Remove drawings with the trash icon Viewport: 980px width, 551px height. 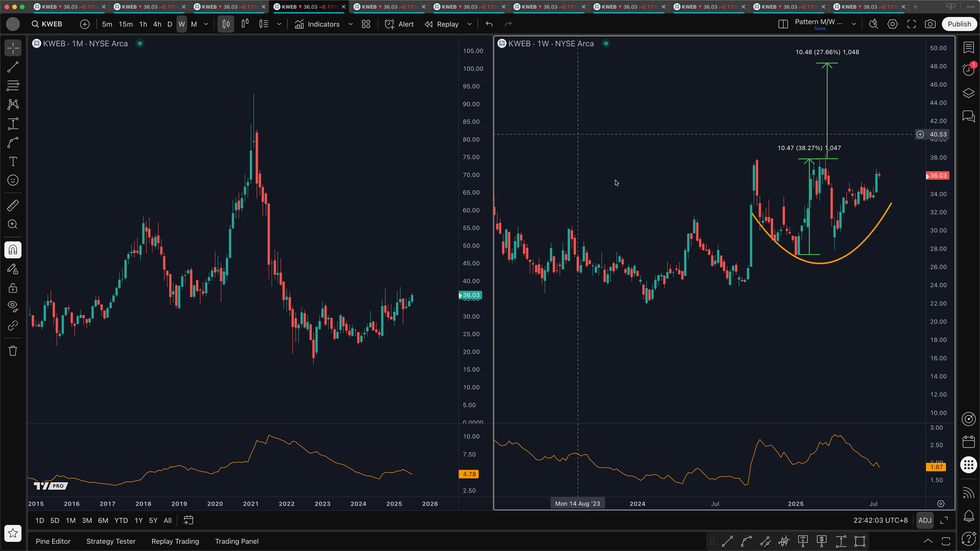point(13,350)
